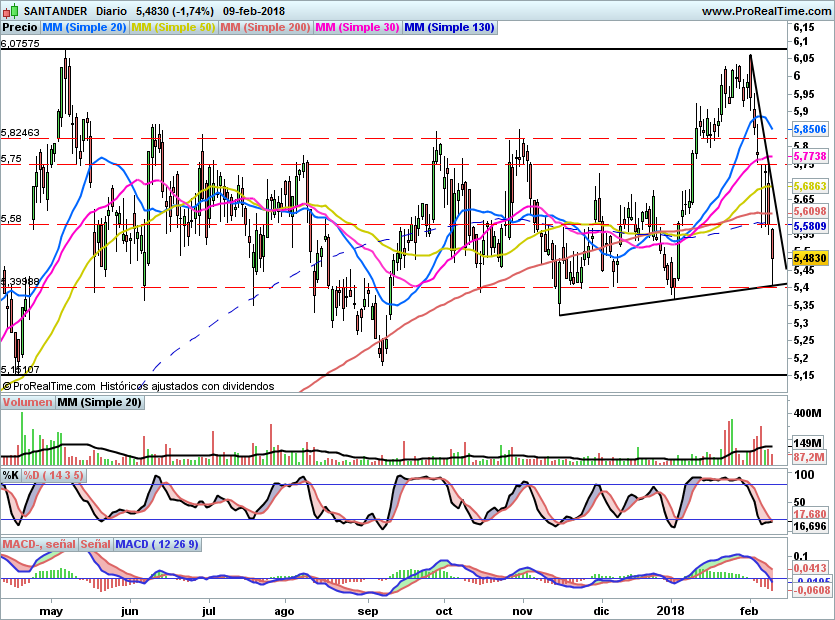Image resolution: width=835 pixels, height=620 pixels.
Task: Click the Históricos ajustados con dividendos note
Action: point(187,386)
